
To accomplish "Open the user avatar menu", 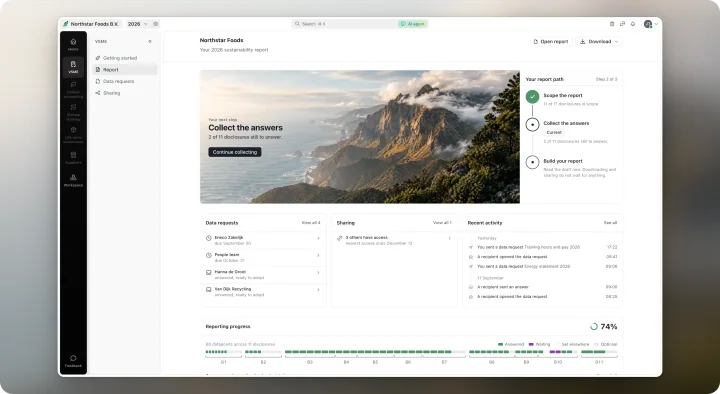I will point(648,24).
